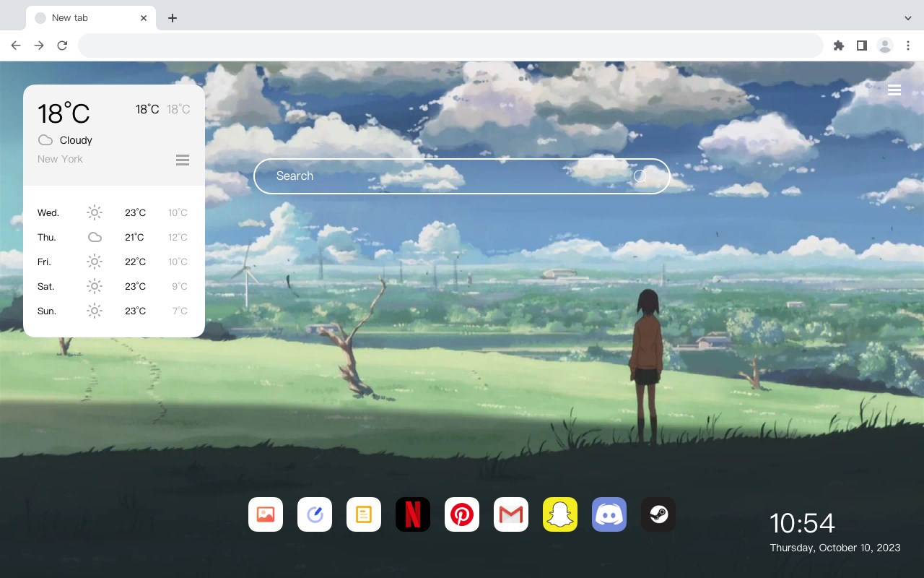
Task: Open Chrome three-dot menu
Action: [908, 46]
